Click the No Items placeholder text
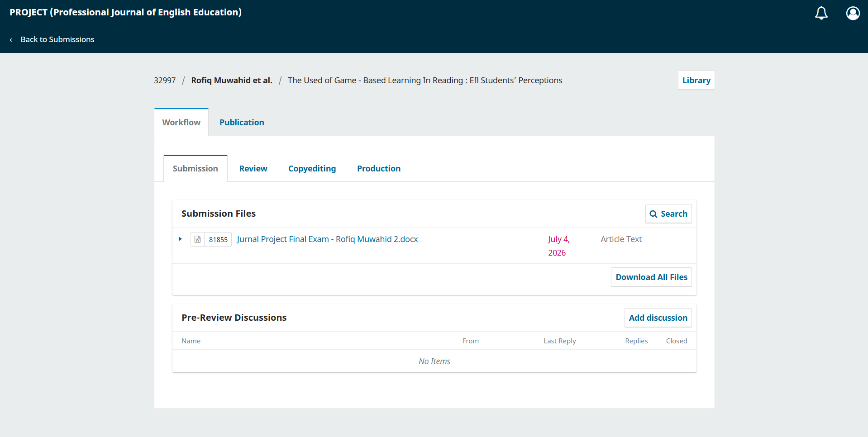The width and height of the screenshot is (868, 437). point(434,361)
